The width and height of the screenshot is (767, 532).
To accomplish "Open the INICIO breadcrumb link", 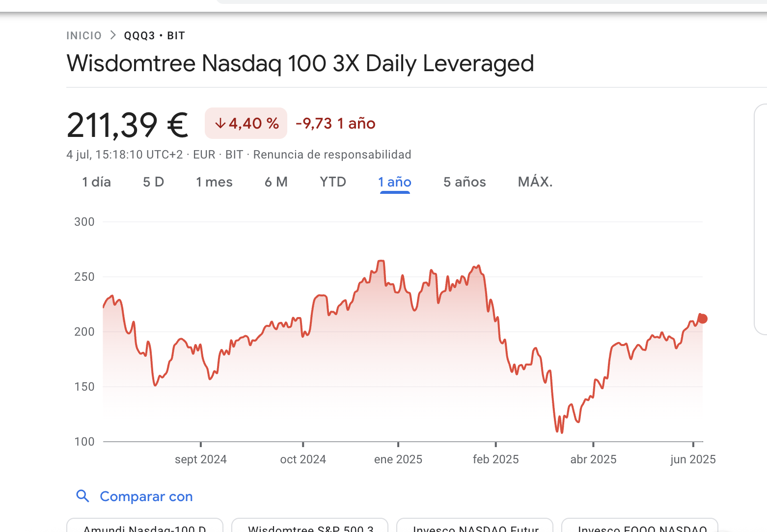I will (84, 35).
